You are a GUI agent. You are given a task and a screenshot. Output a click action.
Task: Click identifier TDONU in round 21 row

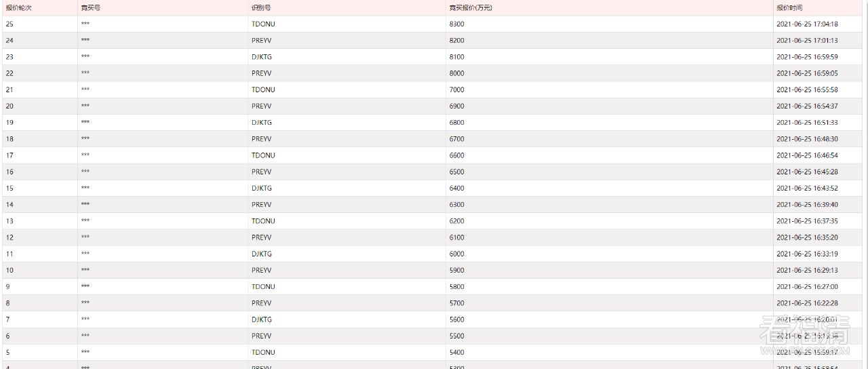(263, 90)
